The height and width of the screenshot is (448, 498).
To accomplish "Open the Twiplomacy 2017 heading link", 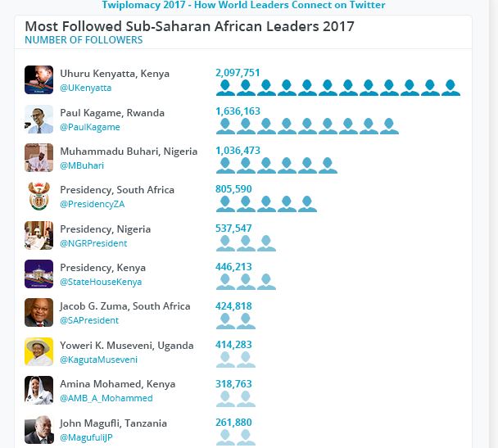I will coord(243,5).
